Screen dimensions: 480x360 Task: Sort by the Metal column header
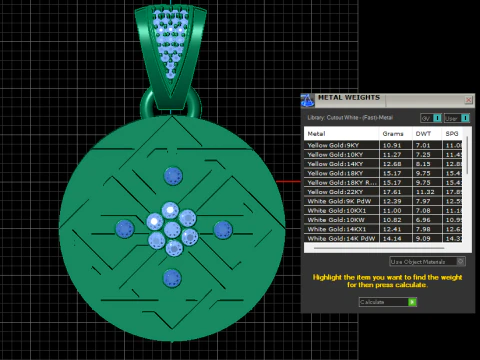(x=341, y=134)
